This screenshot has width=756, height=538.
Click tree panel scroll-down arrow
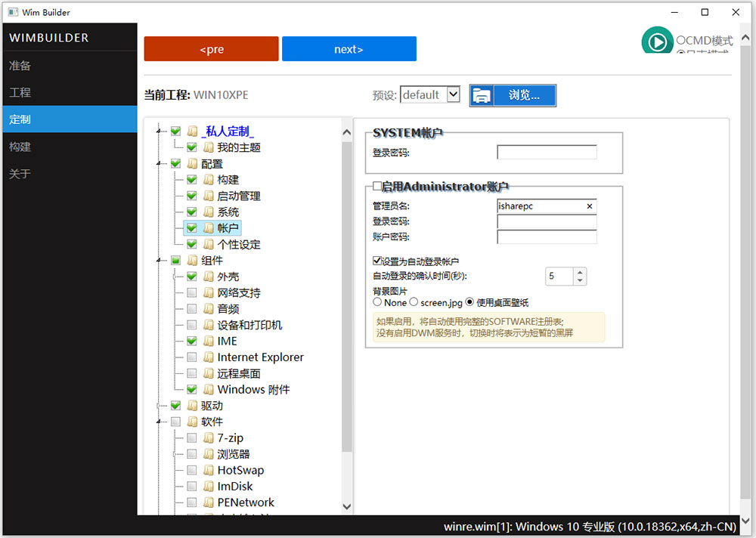(347, 506)
